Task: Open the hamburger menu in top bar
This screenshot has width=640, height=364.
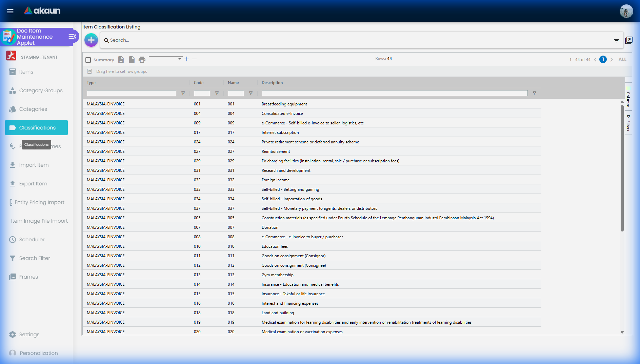Action: point(10,11)
